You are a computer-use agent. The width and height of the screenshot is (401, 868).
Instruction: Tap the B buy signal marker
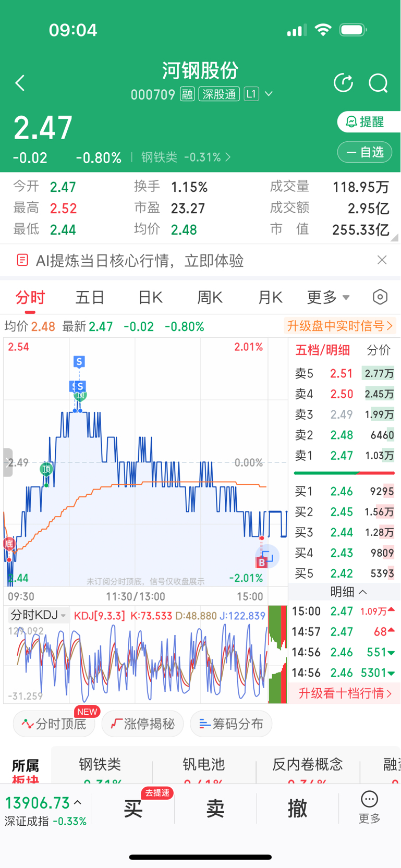tap(261, 562)
